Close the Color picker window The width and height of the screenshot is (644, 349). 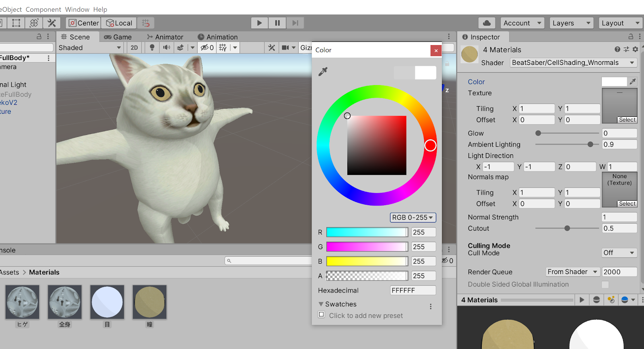[x=436, y=50]
